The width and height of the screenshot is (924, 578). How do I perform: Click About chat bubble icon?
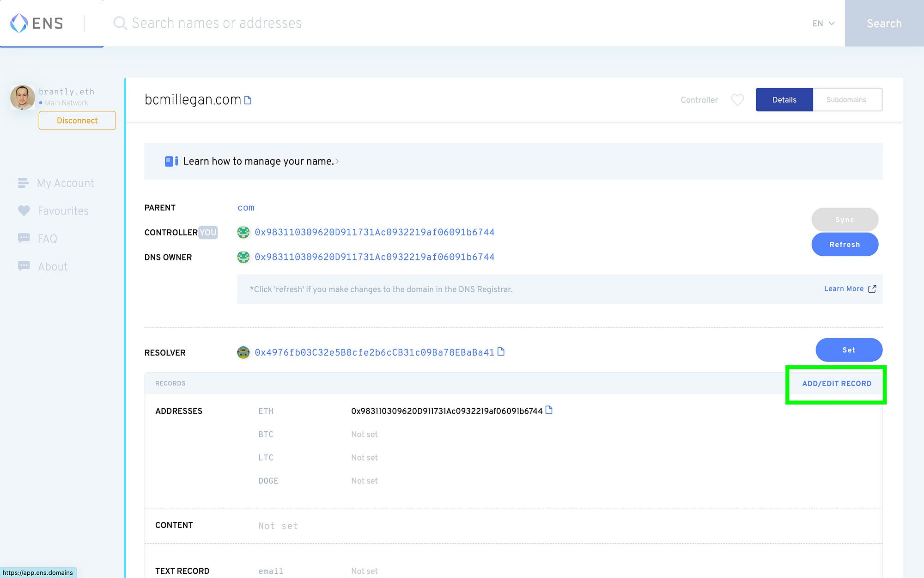click(x=24, y=266)
